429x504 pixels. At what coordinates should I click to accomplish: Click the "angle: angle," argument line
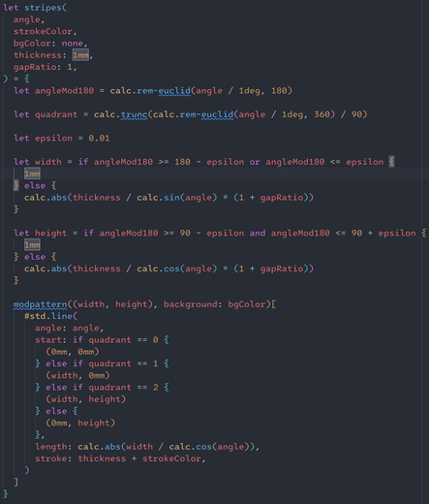[70, 328]
